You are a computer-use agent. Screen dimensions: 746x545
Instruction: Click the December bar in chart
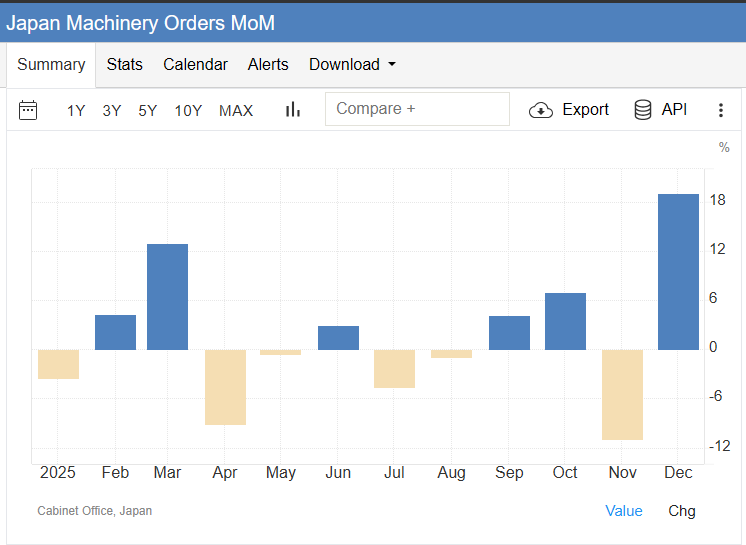678,272
